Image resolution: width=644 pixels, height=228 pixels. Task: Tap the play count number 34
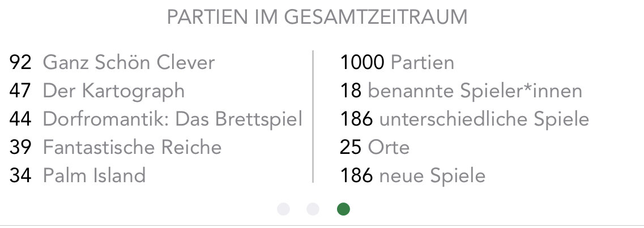(20, 175)
